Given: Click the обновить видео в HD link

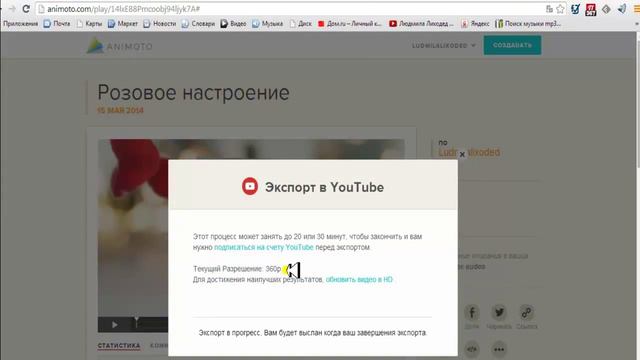Looking at the screenshot, I should (x=359, y=280).
